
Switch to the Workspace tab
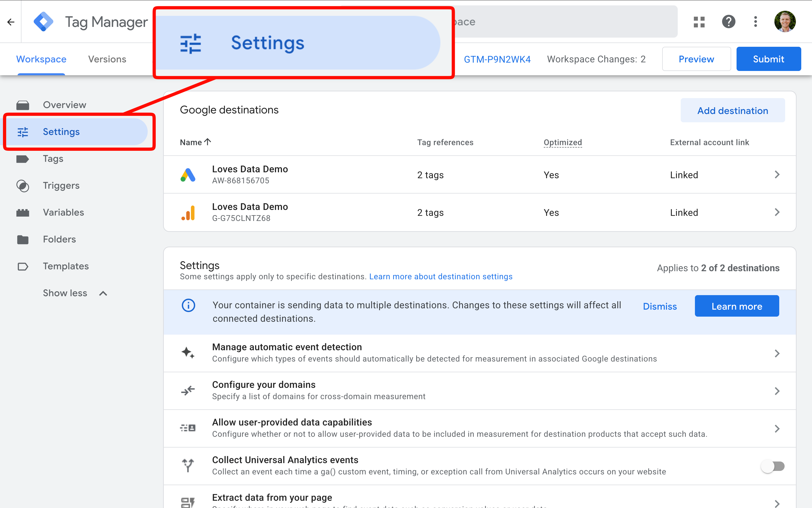[x=41, y=59]
